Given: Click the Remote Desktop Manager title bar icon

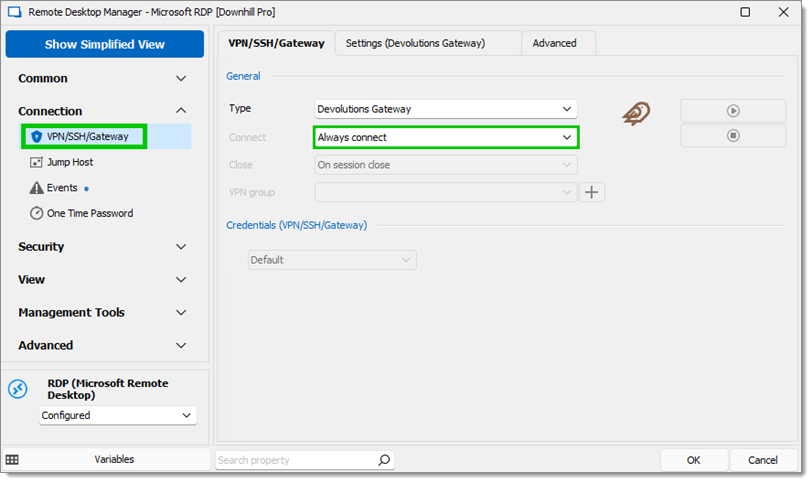Looking at the screenshot, I should [14, 12].
